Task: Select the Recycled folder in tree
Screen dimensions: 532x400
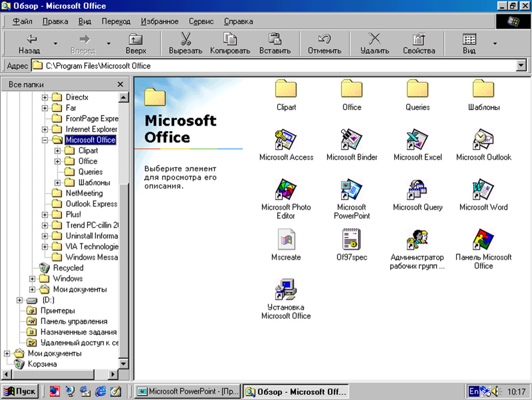Action: click(x=68, y=268)
